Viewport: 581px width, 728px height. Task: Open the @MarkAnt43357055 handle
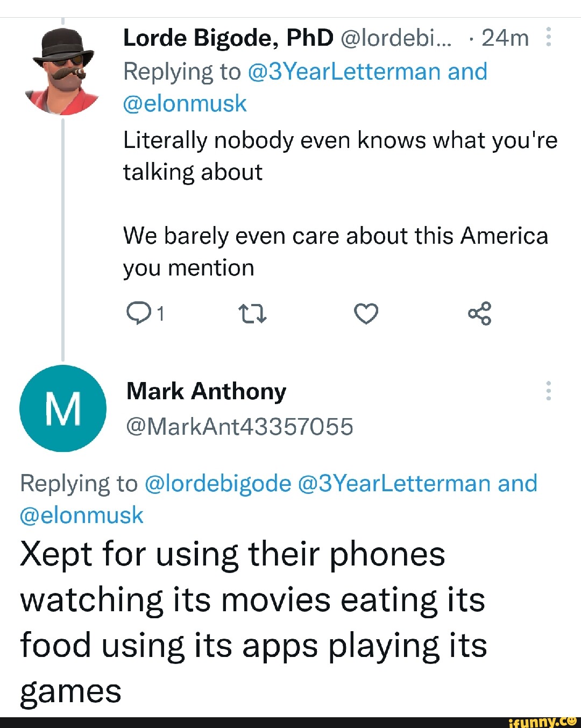239,426
